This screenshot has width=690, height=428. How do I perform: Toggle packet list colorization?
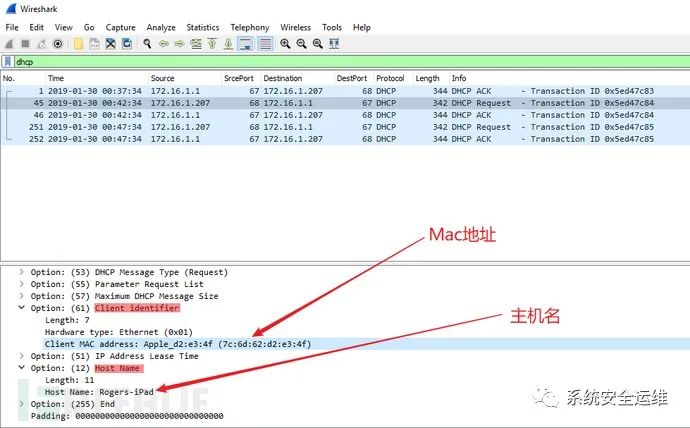tap(265, 44)
